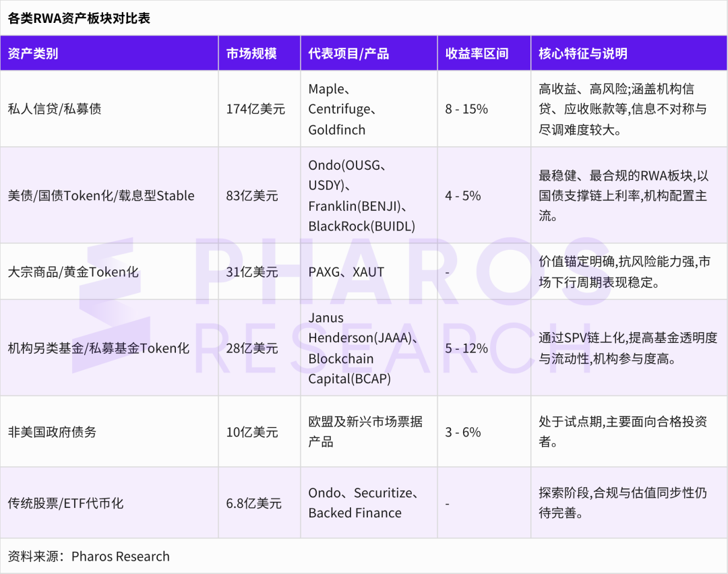728x574 pixels.
Task: Select the 收益率区间 column header
Action: 477,54
